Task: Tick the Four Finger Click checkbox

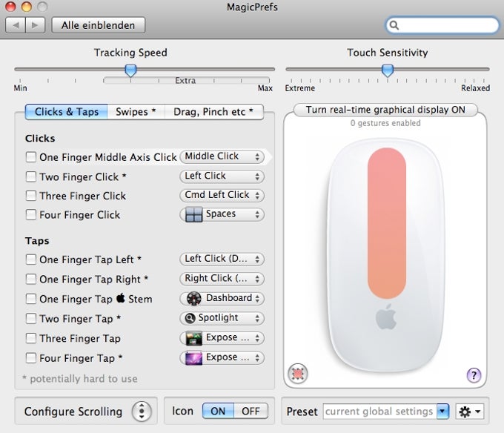Action: tap(31, 214)
